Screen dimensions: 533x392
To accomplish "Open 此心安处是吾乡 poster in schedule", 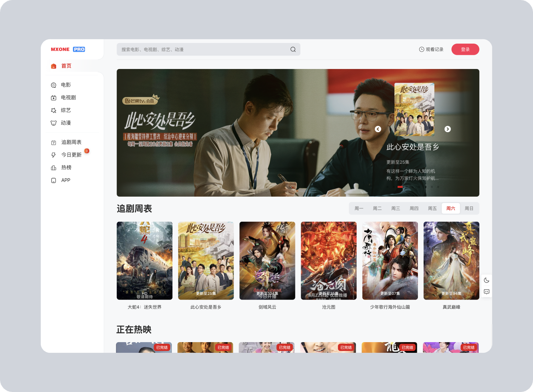I will (206, 261).
